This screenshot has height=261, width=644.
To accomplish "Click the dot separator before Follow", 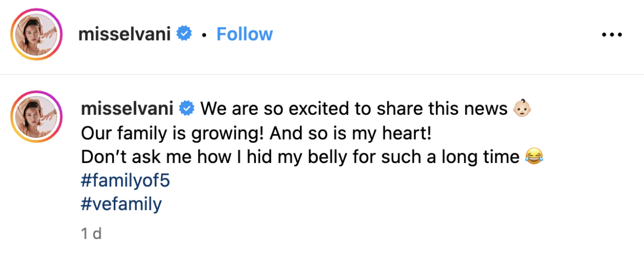I will (x=204, y=35).
